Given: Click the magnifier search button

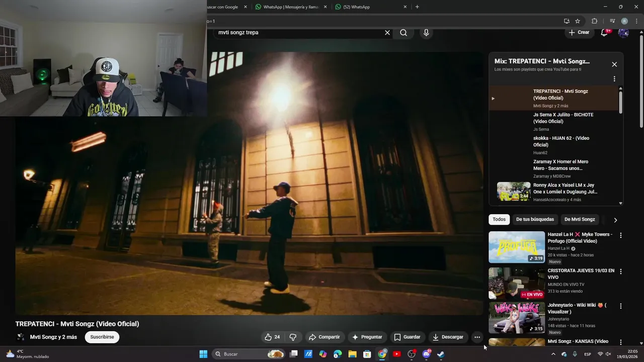Looking at the screenshot, I should click(x=404, y=33).
